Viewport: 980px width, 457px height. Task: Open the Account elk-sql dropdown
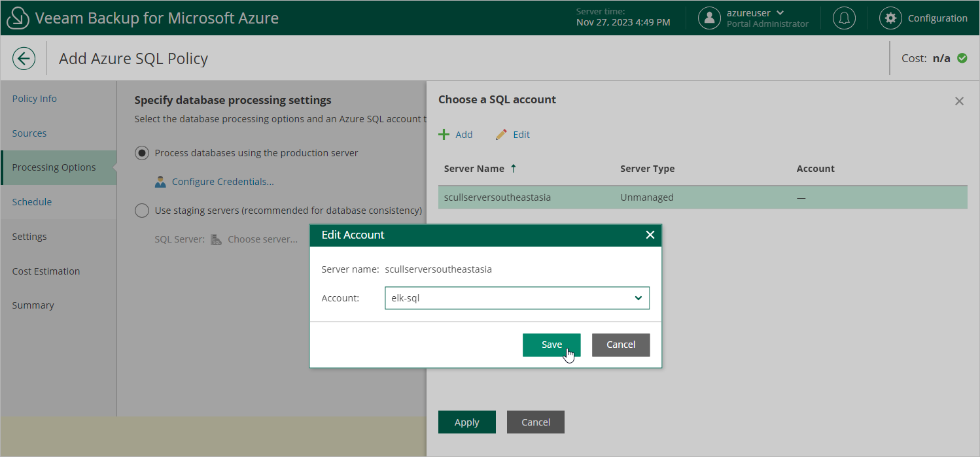[517, 298]
